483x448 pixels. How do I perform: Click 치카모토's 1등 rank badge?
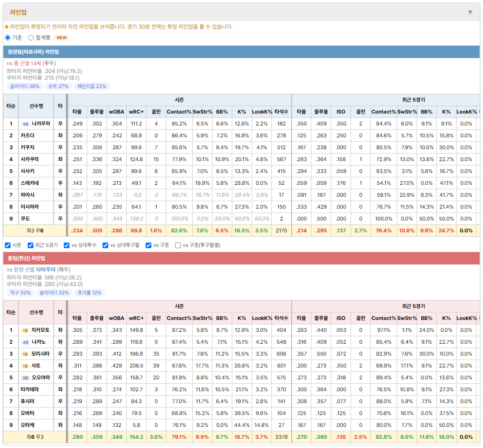(25, 330)
